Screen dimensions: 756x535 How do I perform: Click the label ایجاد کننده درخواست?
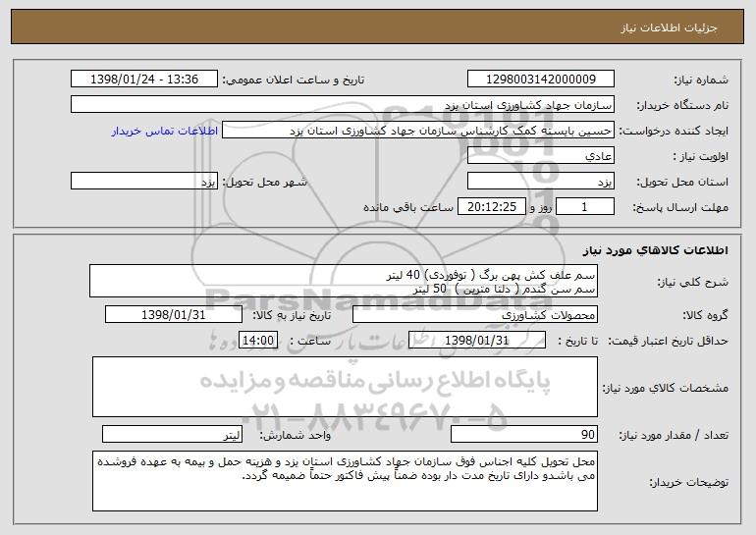point(674,132)
